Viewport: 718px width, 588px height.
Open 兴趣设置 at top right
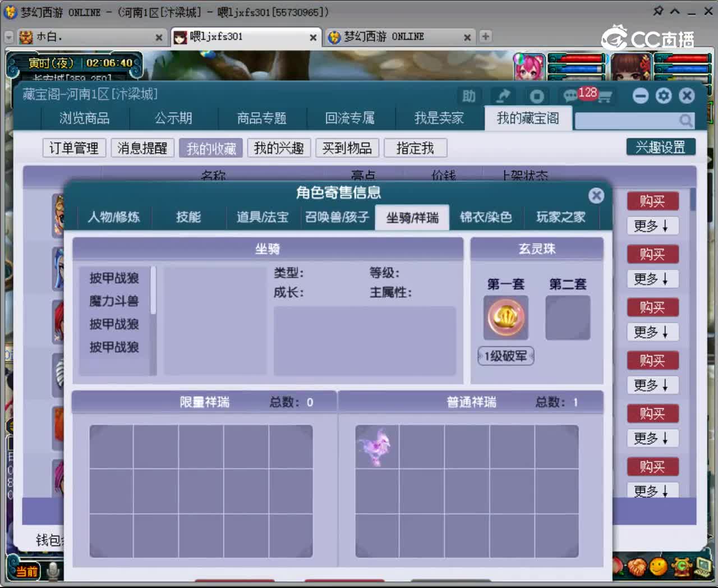[x=661, y=147]
